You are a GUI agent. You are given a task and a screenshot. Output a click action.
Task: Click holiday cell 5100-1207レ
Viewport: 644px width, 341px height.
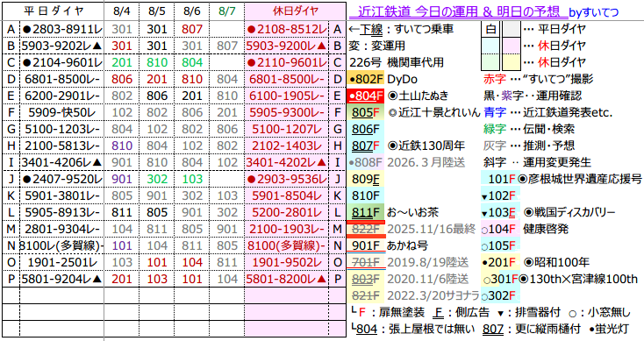(287, 129)
